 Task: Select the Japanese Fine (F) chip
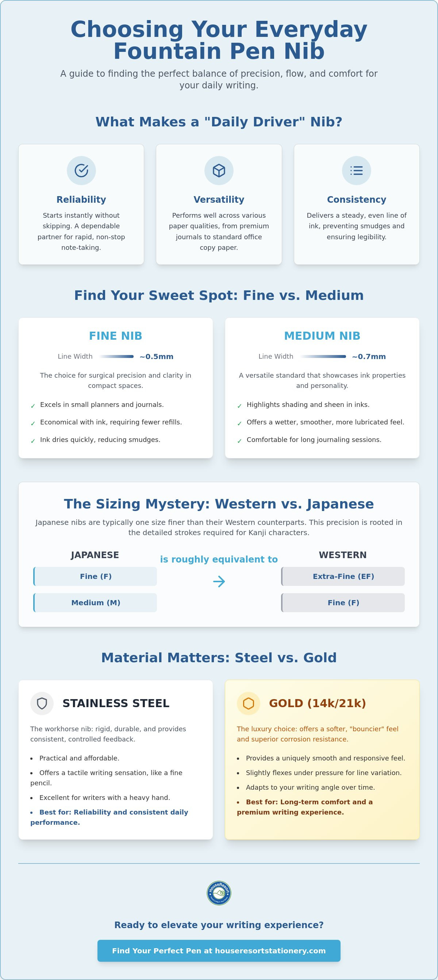tap(95, 576)
